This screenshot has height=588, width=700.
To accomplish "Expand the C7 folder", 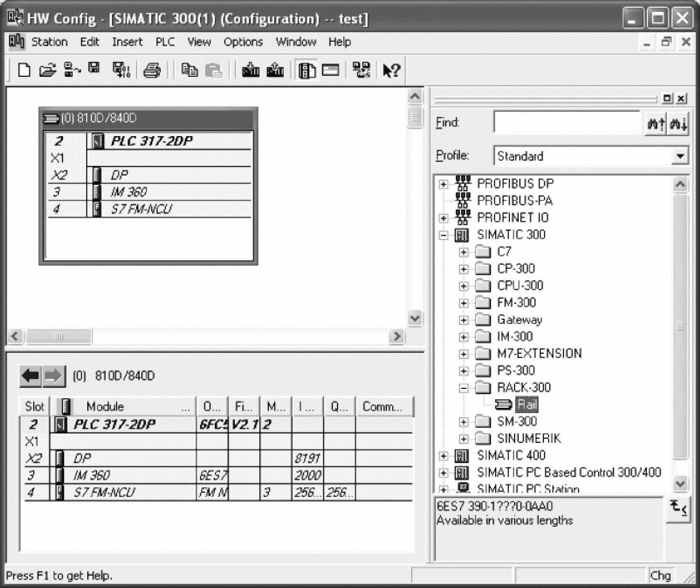I will coord(464,252).
